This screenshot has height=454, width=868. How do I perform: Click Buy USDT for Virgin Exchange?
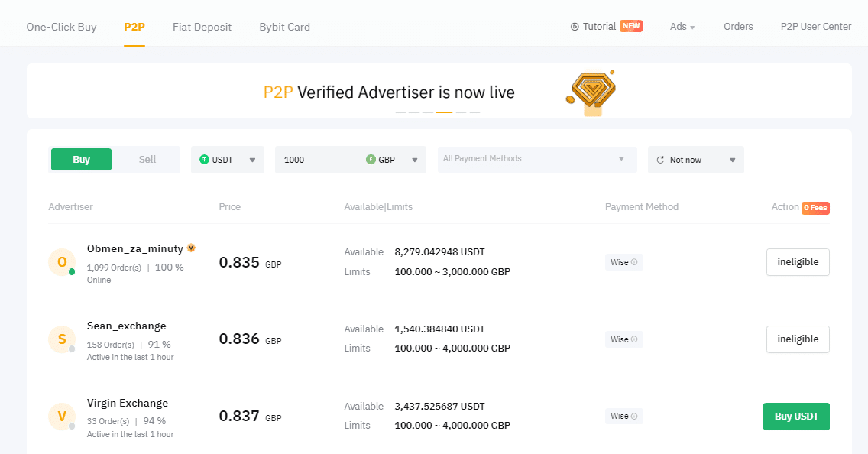click(x=796, y=417)
